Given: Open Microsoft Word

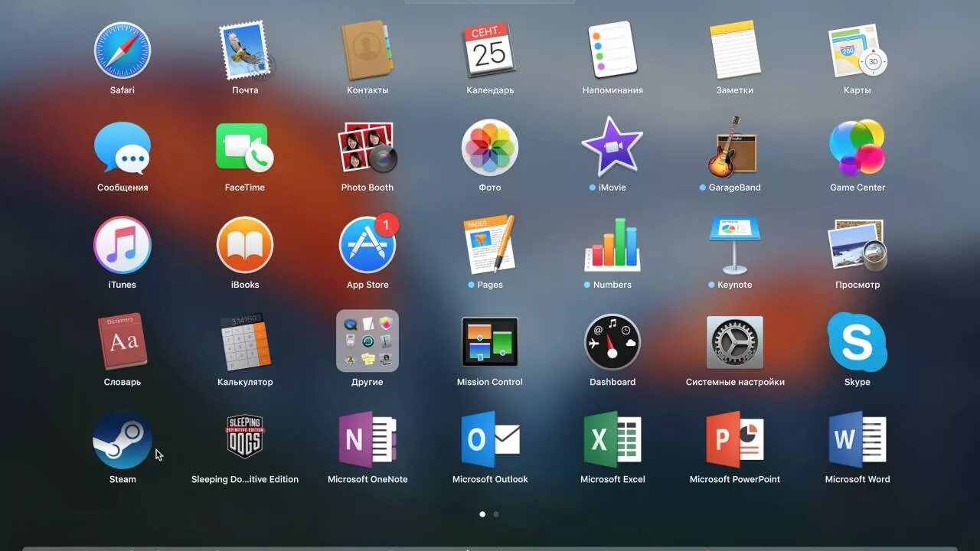Looking at the screenshot, I should tap(857, 439).
